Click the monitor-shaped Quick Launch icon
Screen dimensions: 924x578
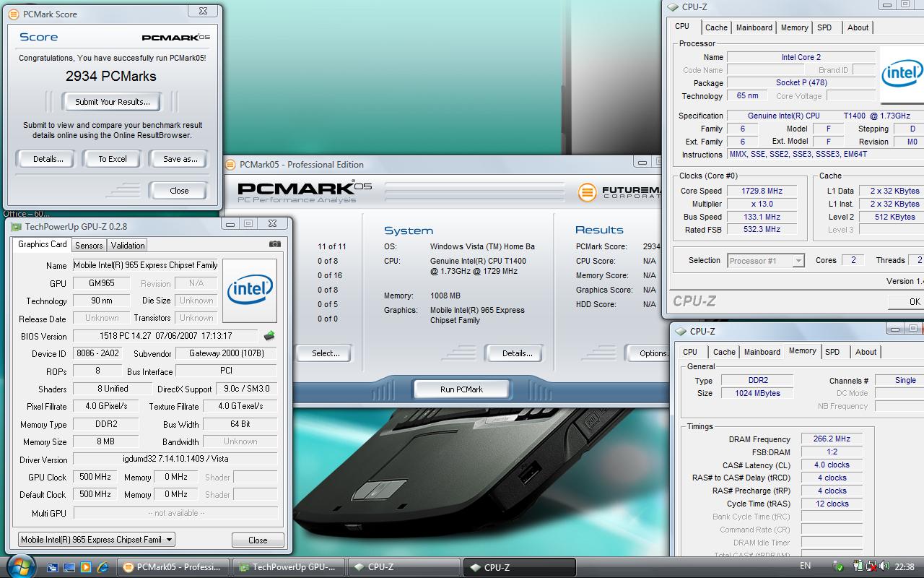[69, 567]
